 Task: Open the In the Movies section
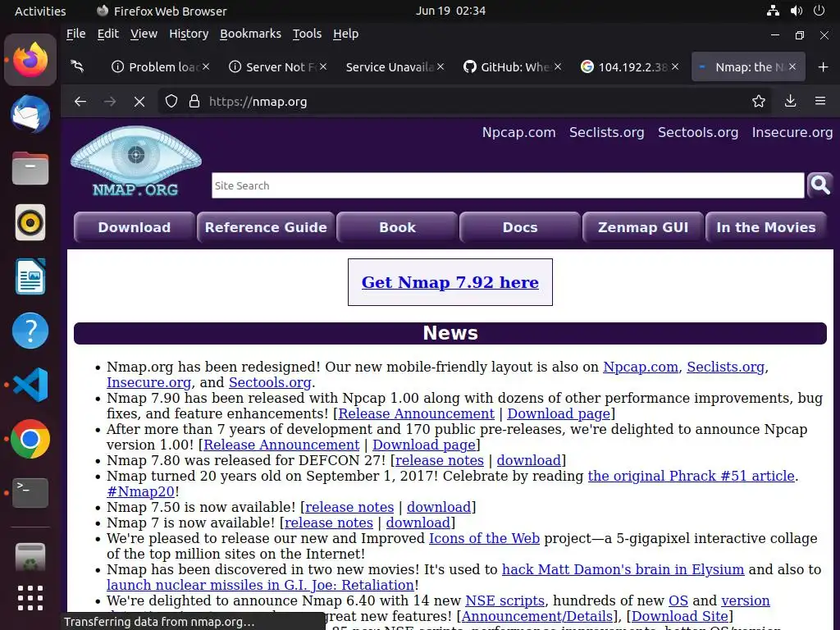[766, 227]
